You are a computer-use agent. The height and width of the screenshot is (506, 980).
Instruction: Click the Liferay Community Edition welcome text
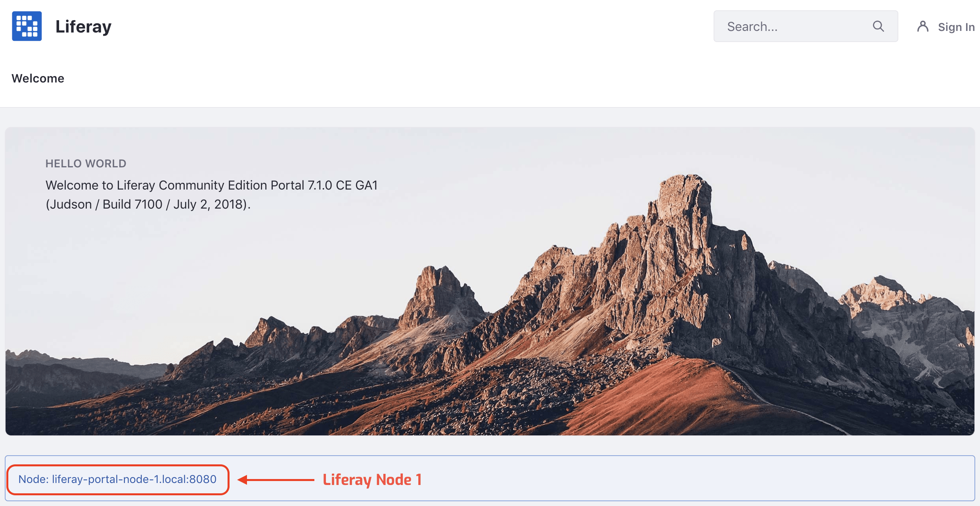[212, 185]
